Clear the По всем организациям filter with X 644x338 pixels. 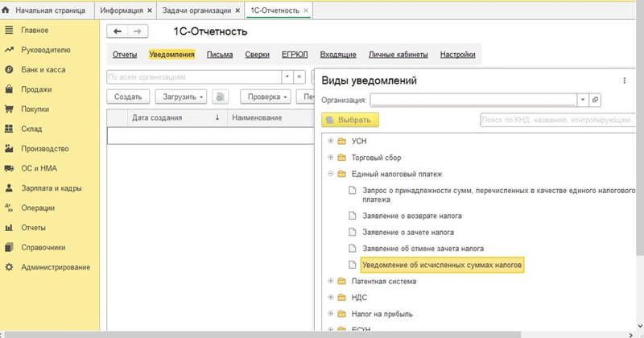299,76
